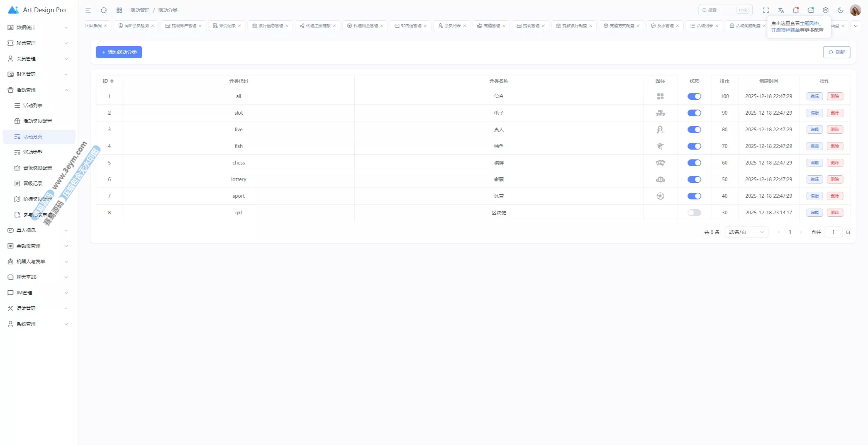Image resolution: width=868 pixels, height=445 pixels.
Task: Collapse sidebar with the menu icon
Action: (x=88, y=10)
